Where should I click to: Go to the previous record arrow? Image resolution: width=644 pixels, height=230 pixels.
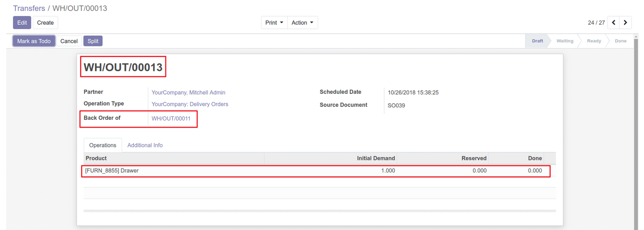coord(613,23)
